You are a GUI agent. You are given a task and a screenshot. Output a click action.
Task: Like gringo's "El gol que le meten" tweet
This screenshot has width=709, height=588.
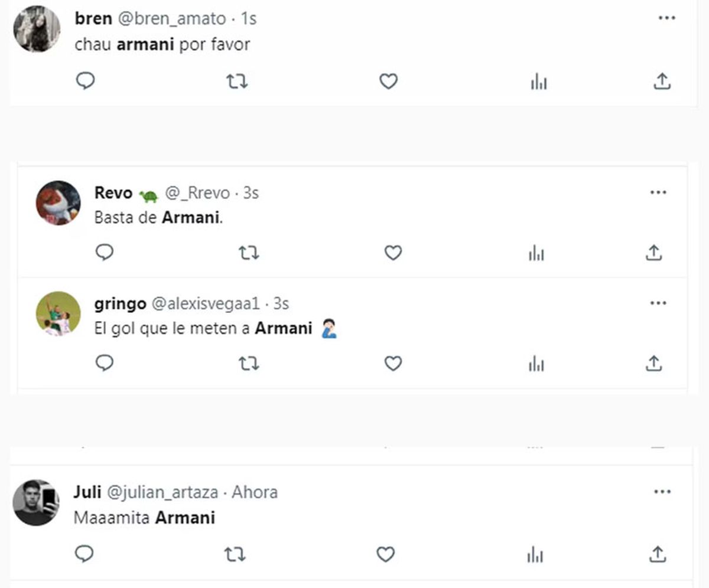(x=393, y=363)
